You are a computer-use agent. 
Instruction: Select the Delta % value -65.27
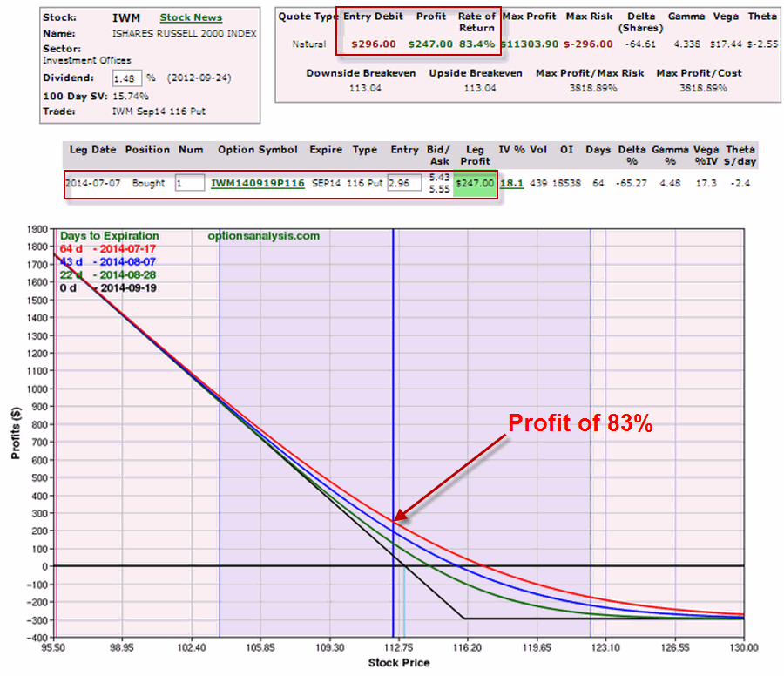click(632, 184)
